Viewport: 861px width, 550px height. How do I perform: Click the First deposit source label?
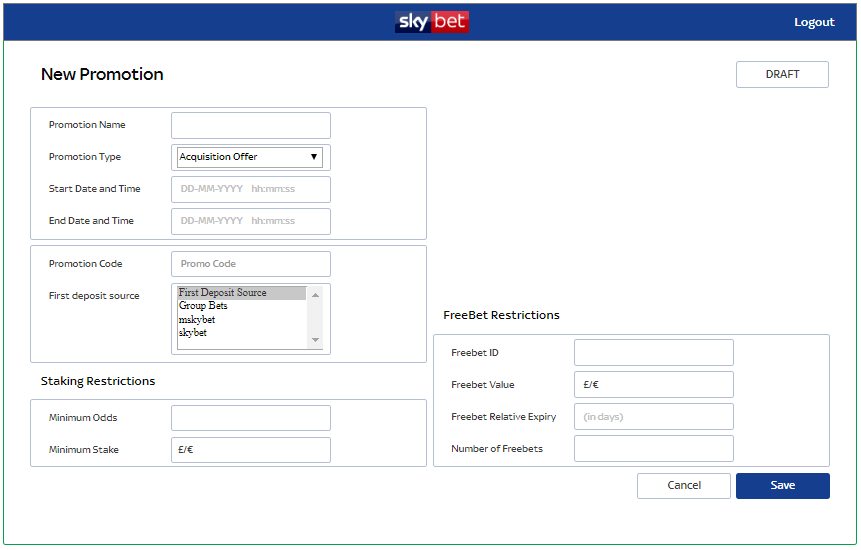tap(94, 296)
